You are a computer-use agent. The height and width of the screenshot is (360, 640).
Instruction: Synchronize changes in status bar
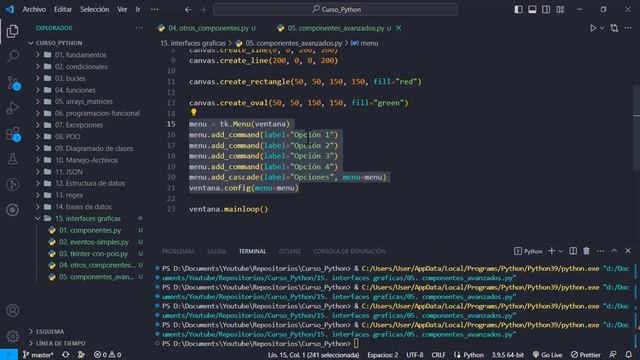coord(65,355)
